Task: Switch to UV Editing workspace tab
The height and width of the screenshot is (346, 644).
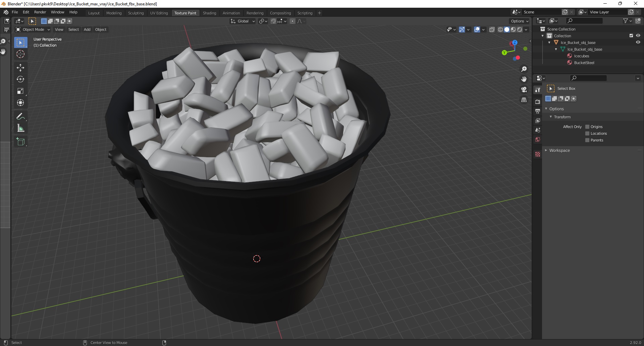Action: point(159,13)
